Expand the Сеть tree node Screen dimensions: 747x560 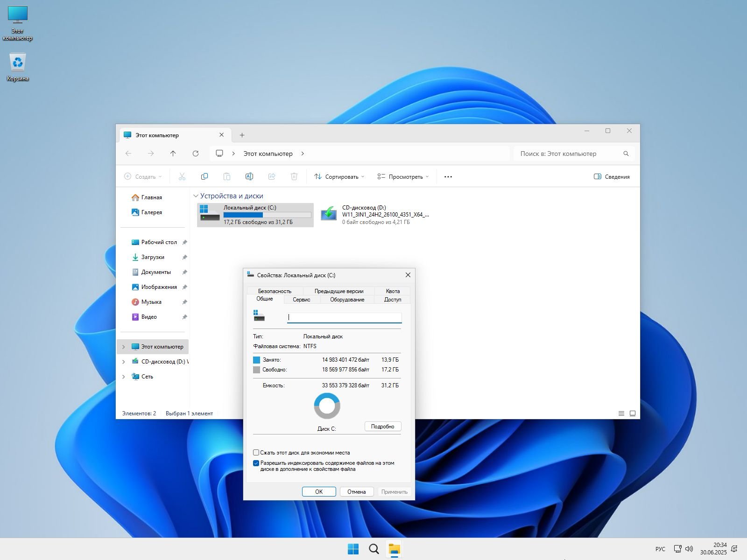click(x=123, y=377)
